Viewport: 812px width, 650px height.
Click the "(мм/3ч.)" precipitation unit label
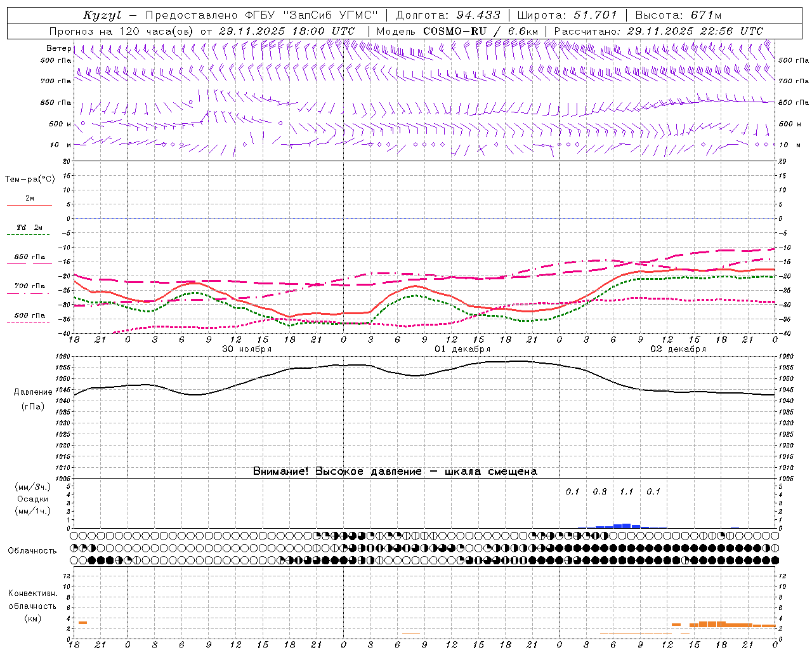pyautogui.click(x=33, y=487)
